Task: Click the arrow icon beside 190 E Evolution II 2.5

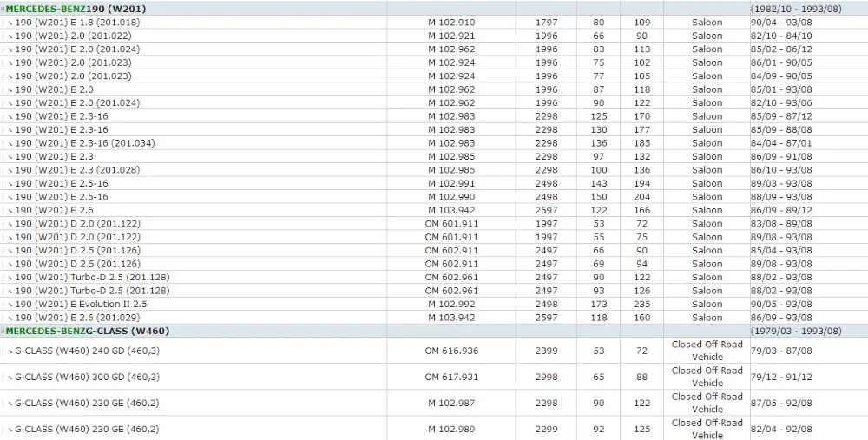Action: (x=10, y=305)
